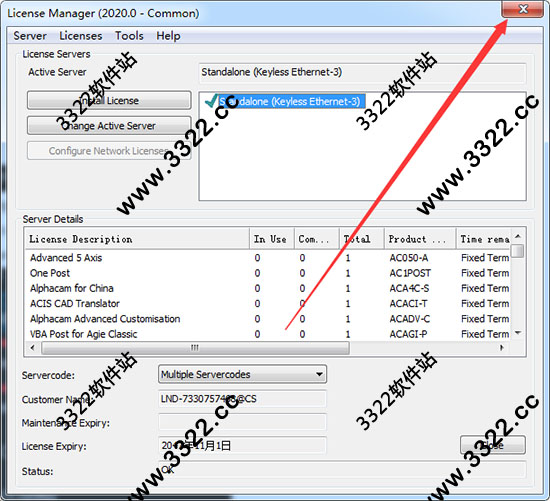Click the Change Active Server button
This screenshot has height=501, width=550.
tap(109, 126)
